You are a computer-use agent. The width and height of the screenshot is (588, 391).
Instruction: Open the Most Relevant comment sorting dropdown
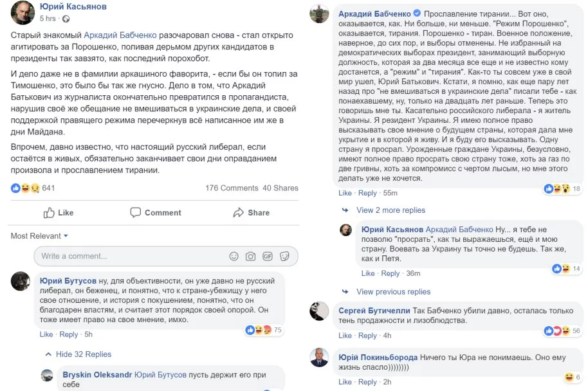(x=39, y=236)
